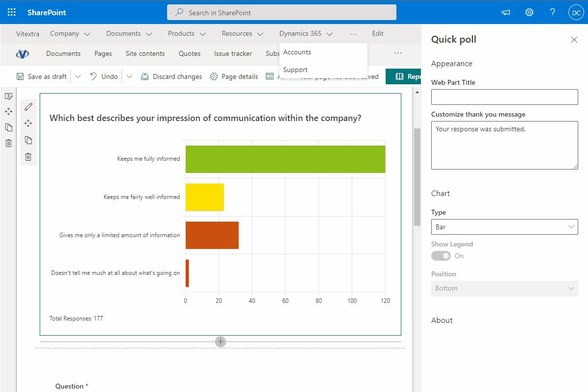Open the Issue tracker link
The height and width of the screenshot is (392, 588).
click(233, 53)
